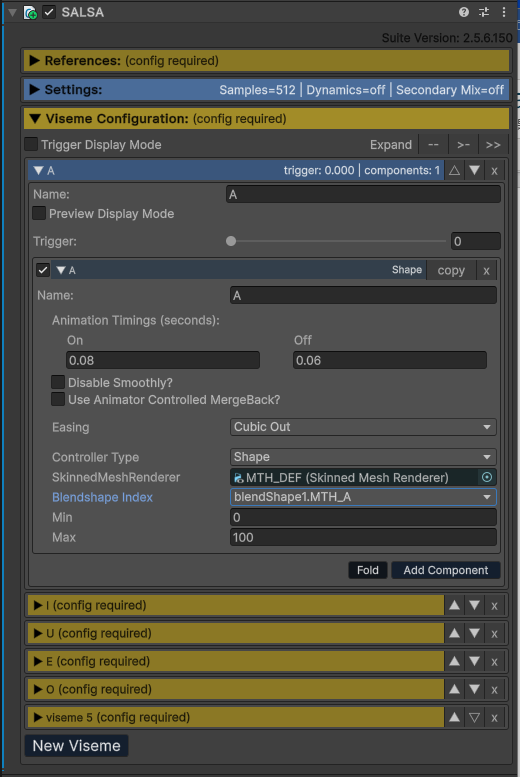Screen dimensions: 520x777
Task: Move viseme E down
Action: pyautogui.click(x=474, y=662)
